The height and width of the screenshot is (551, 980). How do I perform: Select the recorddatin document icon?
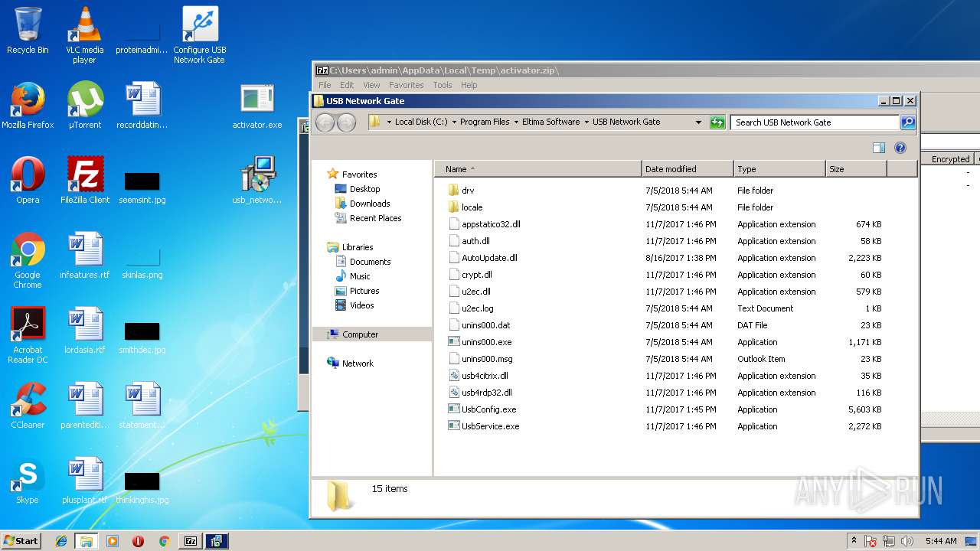pyautogui.click(x=142, y=106)
